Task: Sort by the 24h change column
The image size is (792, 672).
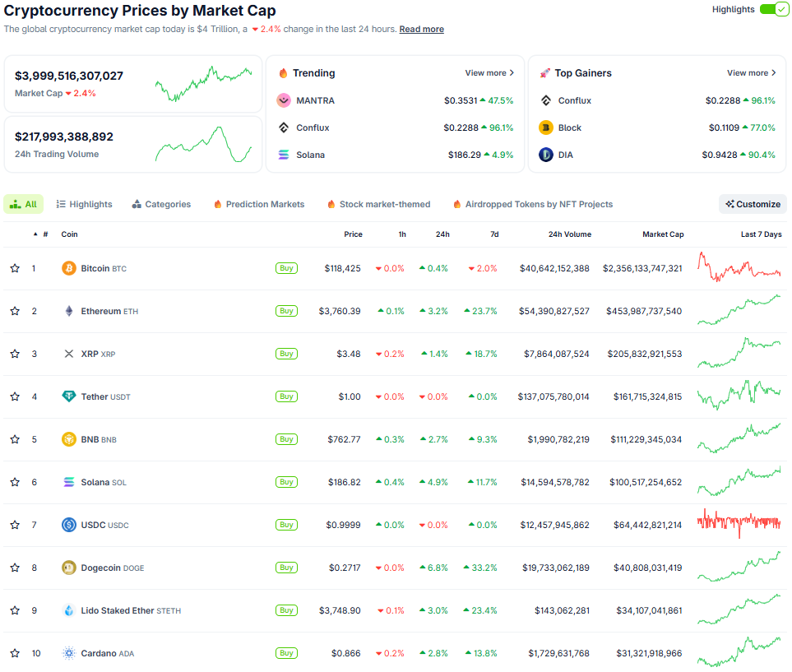Action: pos(442,234)
